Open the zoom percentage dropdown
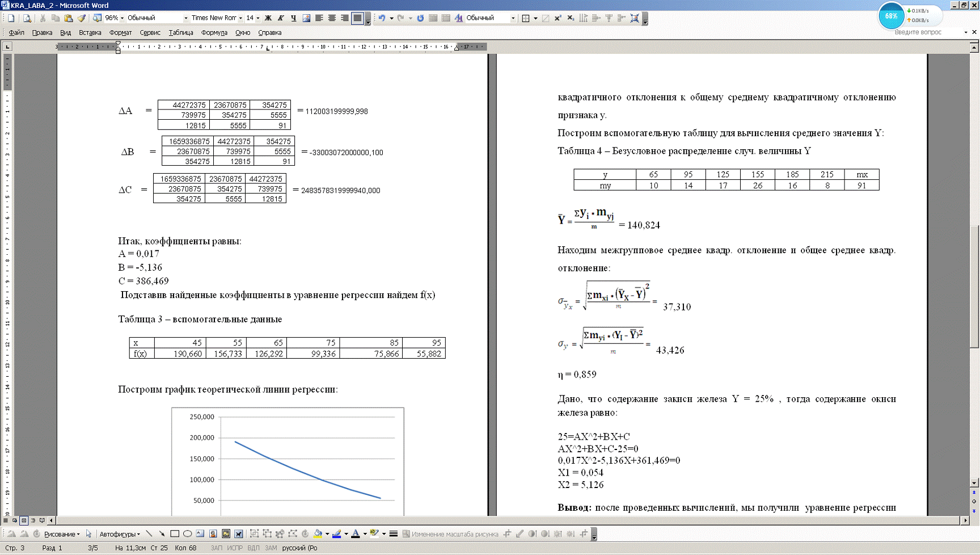The height and width of the screenshot is (555, 980). coord(122,18)
